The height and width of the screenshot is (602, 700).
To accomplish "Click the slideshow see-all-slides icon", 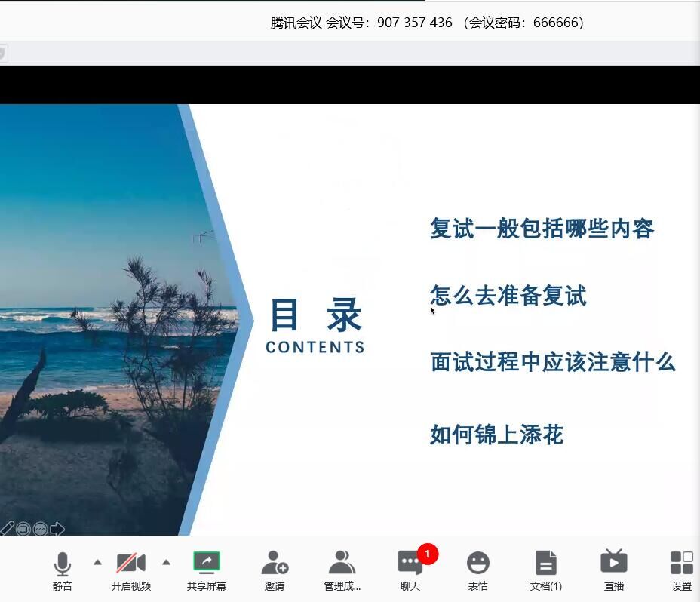I will 23,529.
